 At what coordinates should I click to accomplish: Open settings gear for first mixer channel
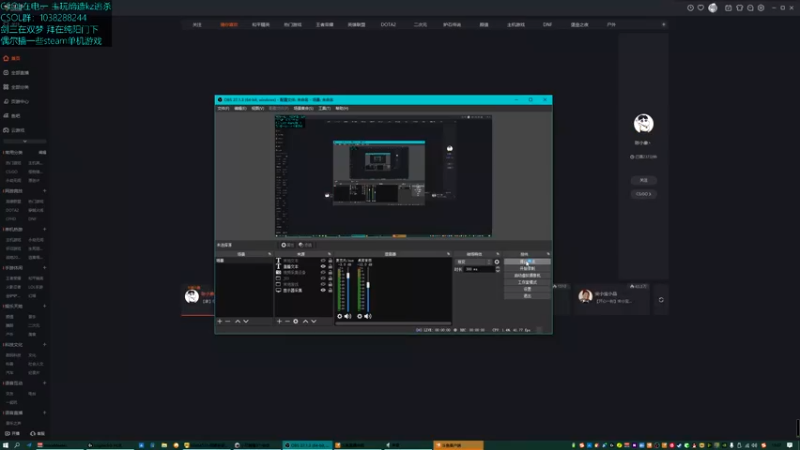point(340,316)
